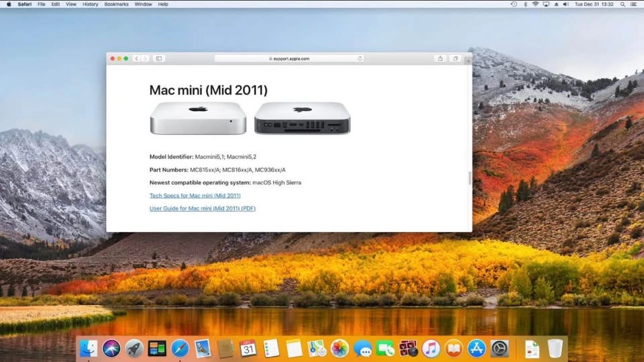Open the Edit menu
The image size is (644, 362).
click(x=56, y=4)
